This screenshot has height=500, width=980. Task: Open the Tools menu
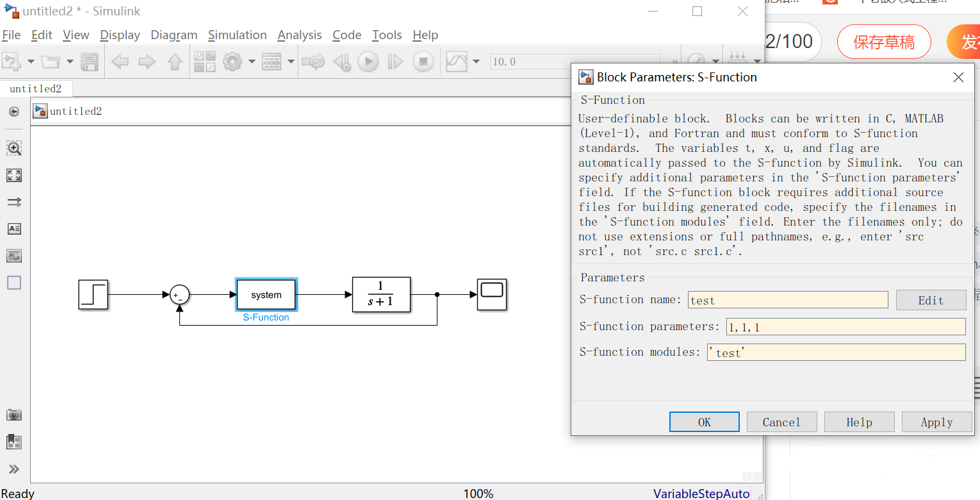387,35
